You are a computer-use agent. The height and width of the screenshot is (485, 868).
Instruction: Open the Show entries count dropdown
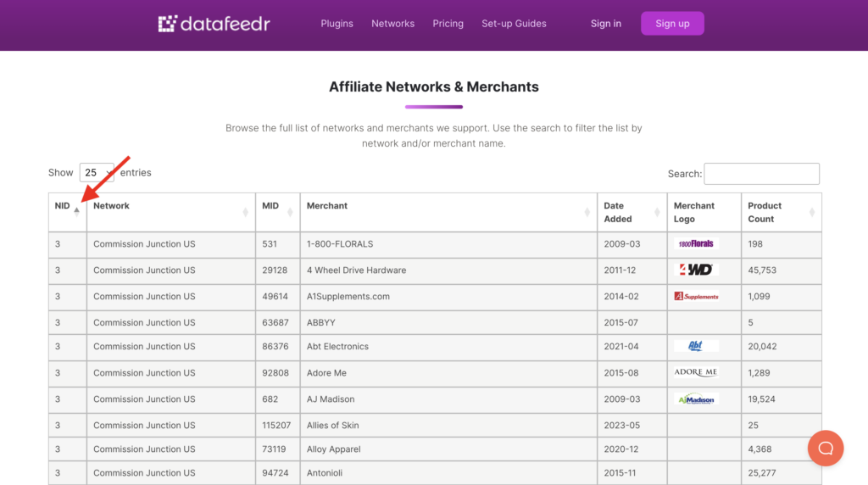(97, 173)
